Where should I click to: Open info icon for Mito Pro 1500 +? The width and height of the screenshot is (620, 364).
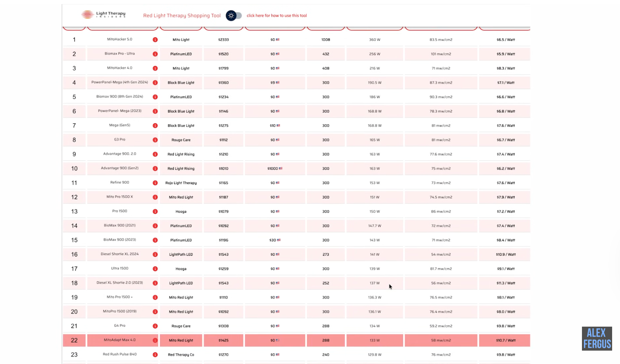click(155, 298)
